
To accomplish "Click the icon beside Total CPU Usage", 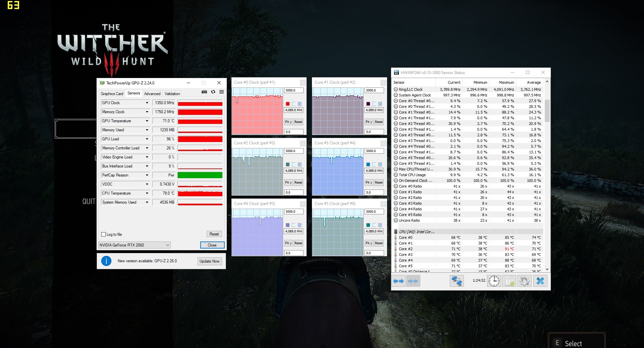I will click(396, 175).
